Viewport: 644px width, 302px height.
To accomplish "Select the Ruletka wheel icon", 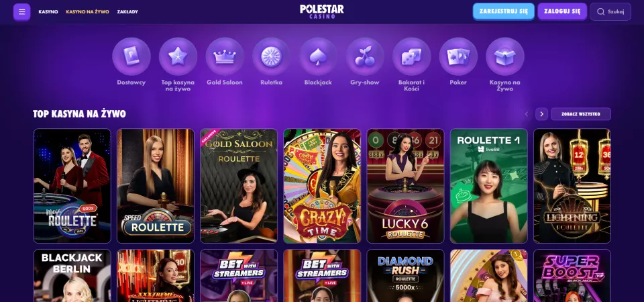I will click(272, 56).
